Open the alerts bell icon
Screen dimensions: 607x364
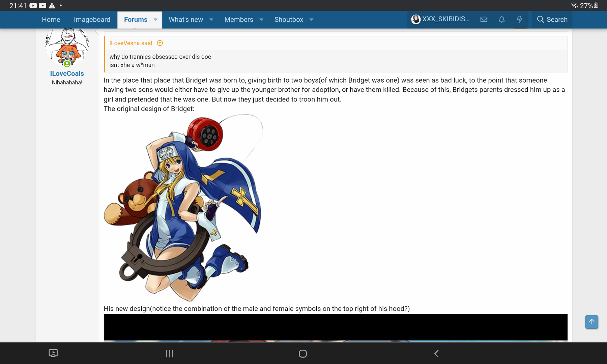tap(502, 20)
